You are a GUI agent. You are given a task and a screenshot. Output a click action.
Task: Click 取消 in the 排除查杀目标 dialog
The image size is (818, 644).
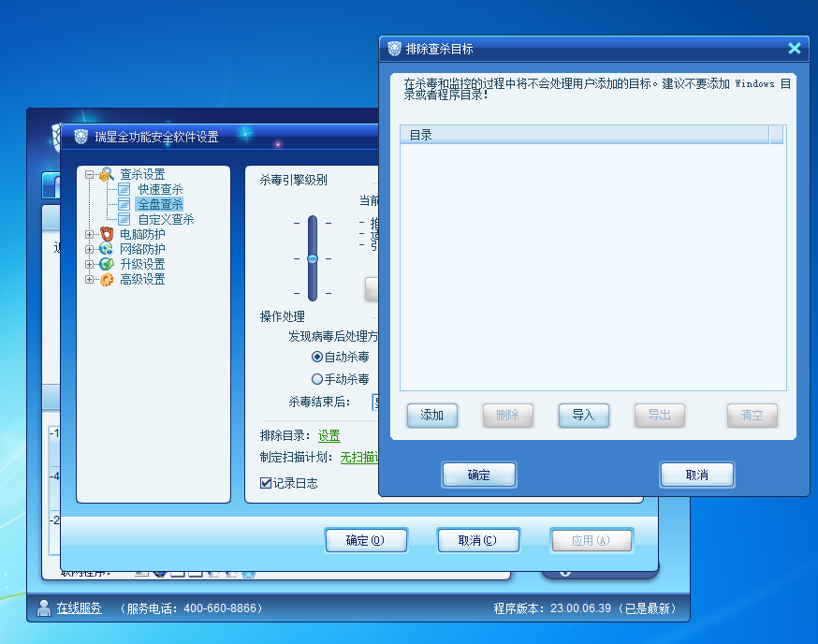697,475
